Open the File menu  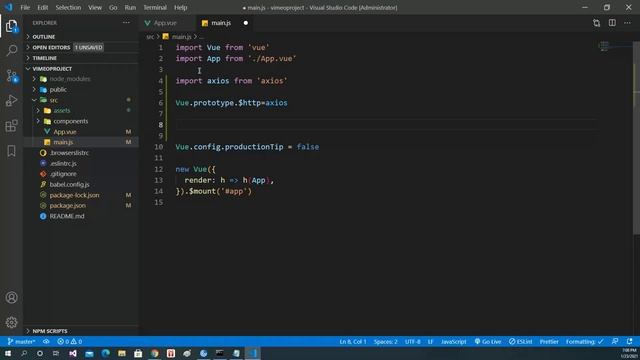(25, 7)
